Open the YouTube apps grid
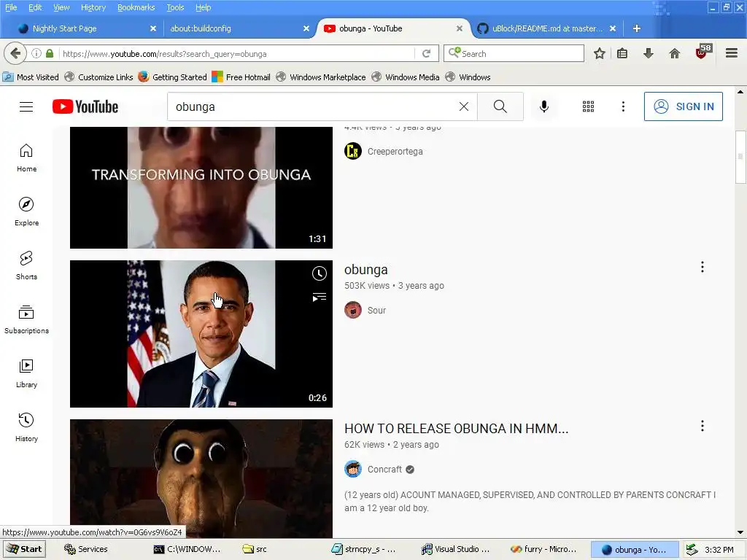This screenshot has height=560, width=747. (x=589, y=106)
